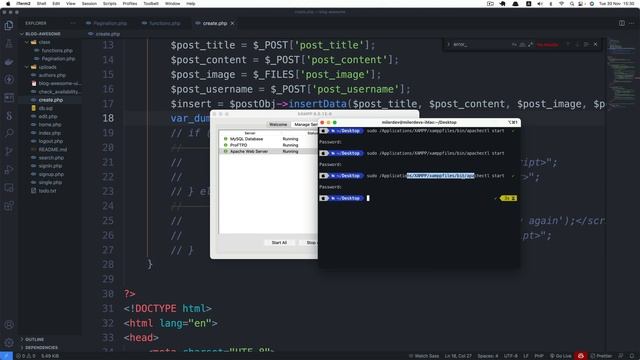This screenshot has height=360, width=640.
Task: Open the Profiles menu in menu bar
Action: click(130, 4)
